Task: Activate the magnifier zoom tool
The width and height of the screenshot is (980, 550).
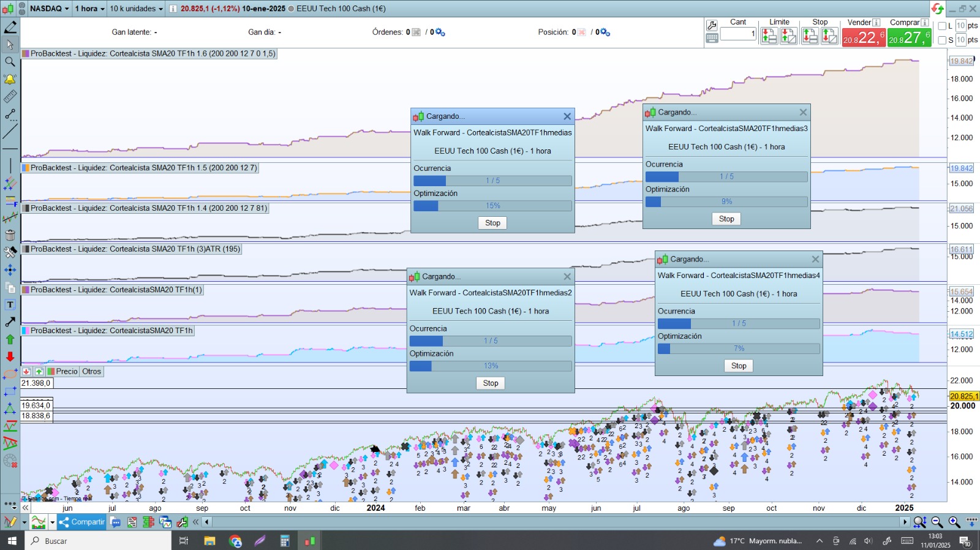Action: [x=10, y=62]
